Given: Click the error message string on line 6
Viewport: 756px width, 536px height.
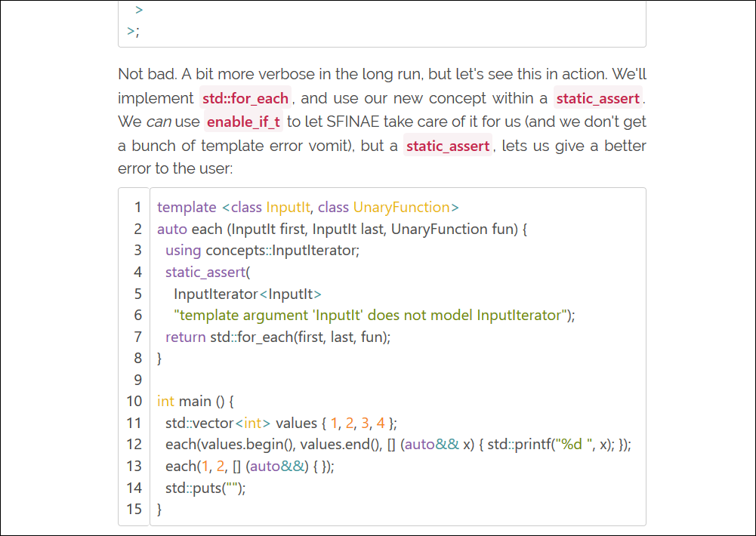Looking at the screenshot, I should (369, 315).
